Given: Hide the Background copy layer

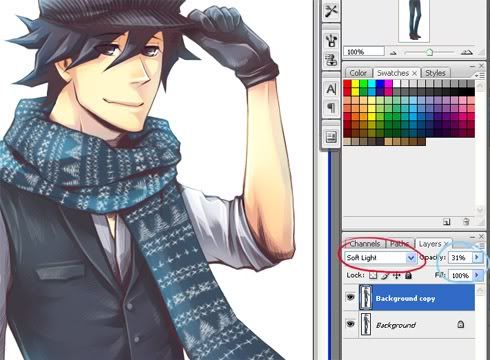Looking at the screenshot, I should (x=350, y=297).
